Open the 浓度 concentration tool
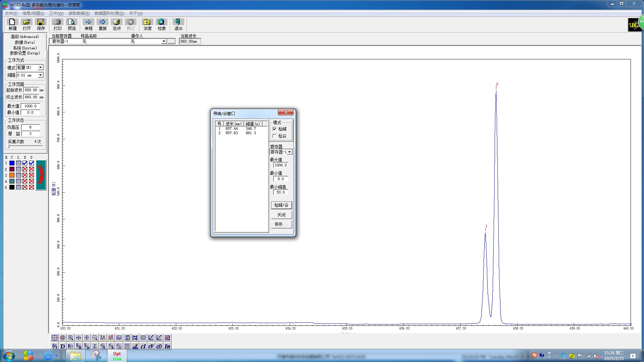This screenshot has width=644, height=362. click(147, 24)
